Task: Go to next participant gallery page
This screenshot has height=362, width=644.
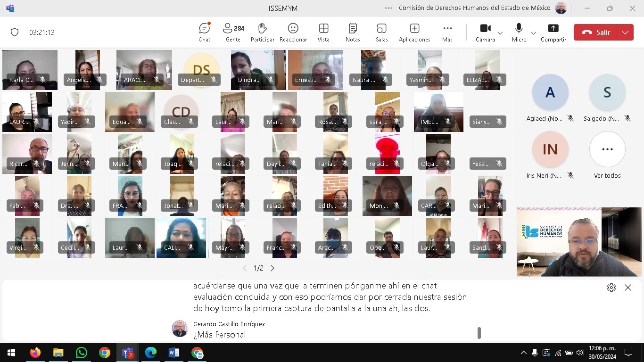Action: point(272,268)
